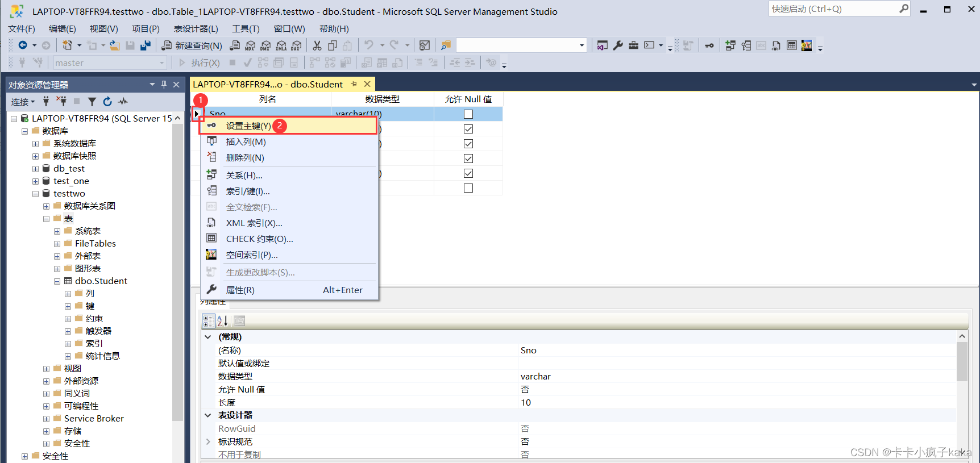The height and width of the screenshot is (463, 980).
Task: Click the Check Constraints toolbar icon
Action: point(791,45)
